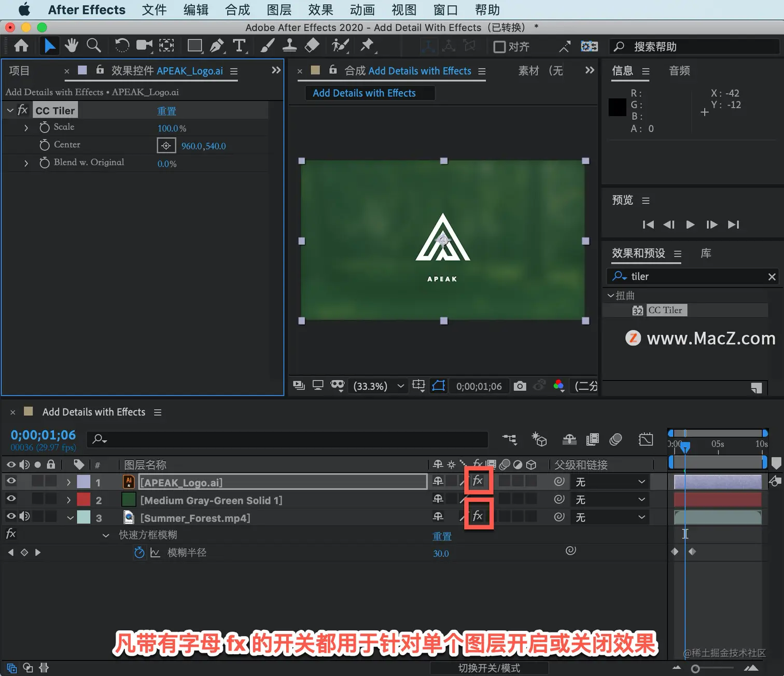The image size is (784, 676).
Task: Open the 效果 menu
Action: pyautogui.click(x=320, y=10)
